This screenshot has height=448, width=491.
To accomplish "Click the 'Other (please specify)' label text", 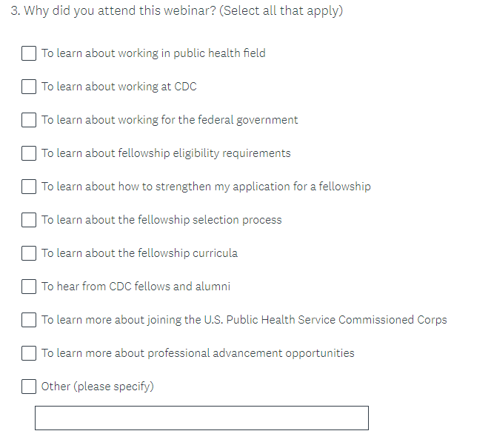I will pos(97,387).
